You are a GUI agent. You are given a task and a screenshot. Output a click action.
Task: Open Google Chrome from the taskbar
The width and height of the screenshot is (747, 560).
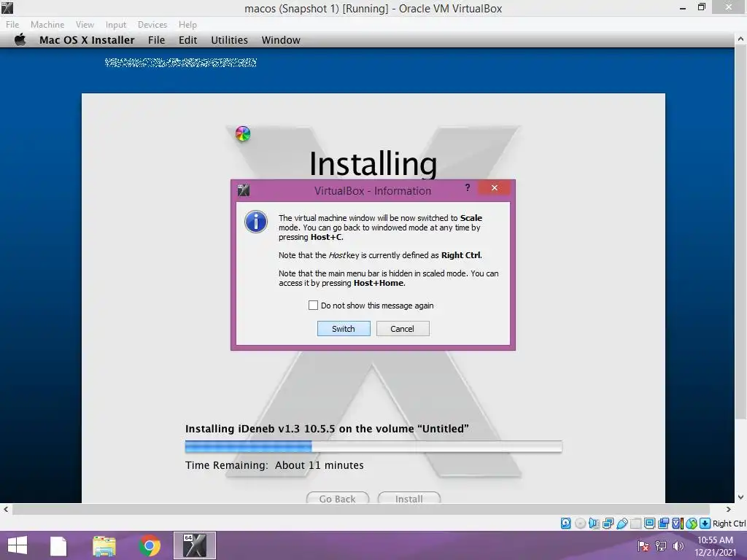tap(150, 545)
